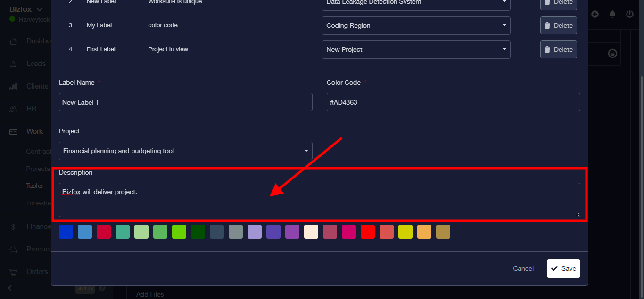Expand the New Project dropdown in row 4

coord(416,49)
